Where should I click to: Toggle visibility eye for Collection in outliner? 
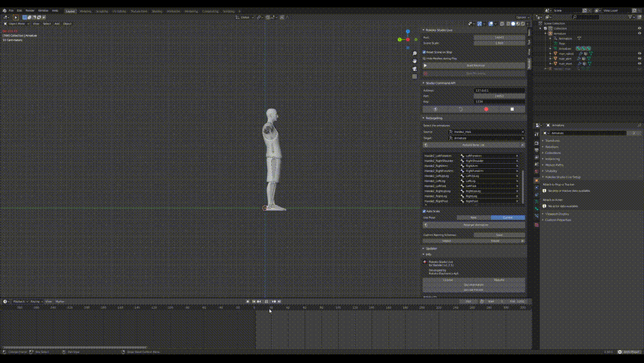(x=639, y=28)
